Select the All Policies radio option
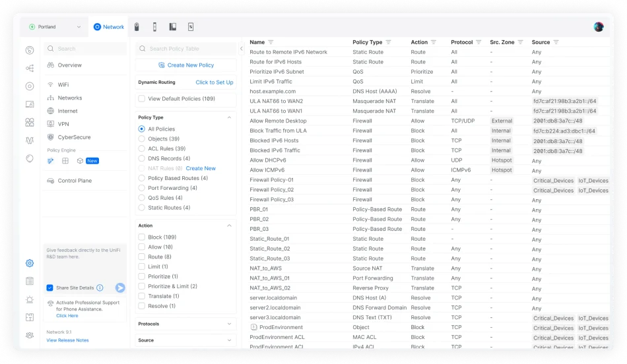 [141, 129]
